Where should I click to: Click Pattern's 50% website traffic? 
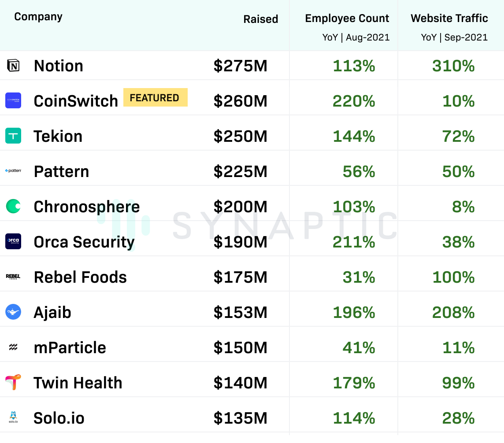click(459, 172)
